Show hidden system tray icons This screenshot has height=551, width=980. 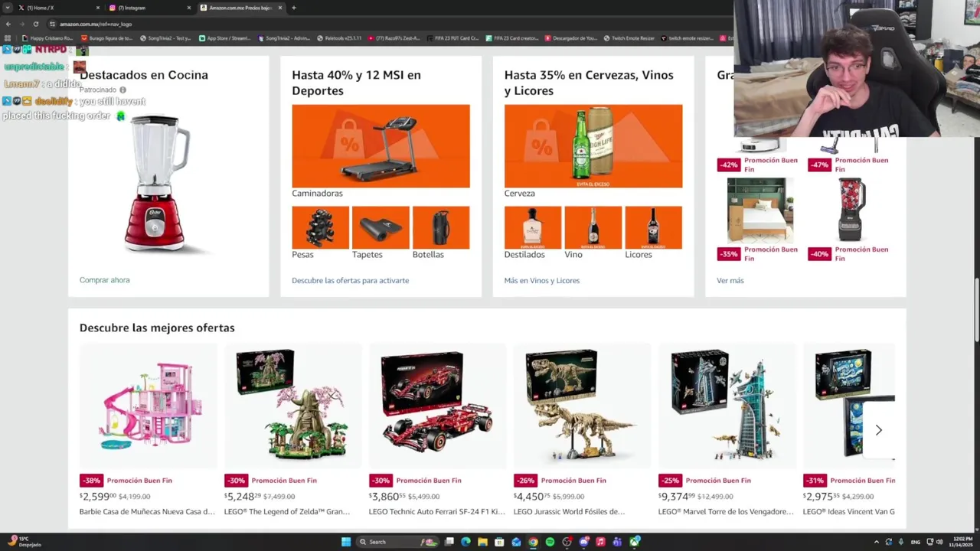(877, 542)
